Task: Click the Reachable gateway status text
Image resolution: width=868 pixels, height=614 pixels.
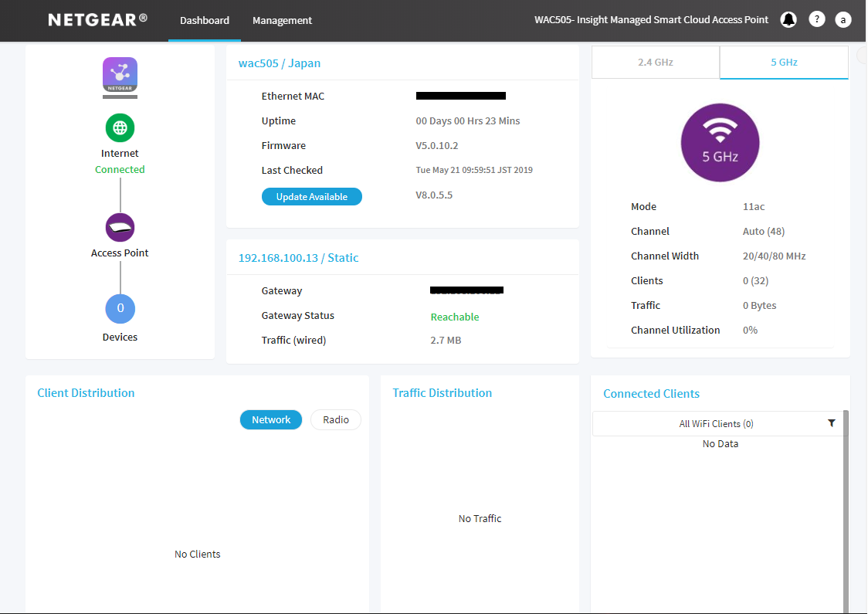Action: tap(455, 317)
